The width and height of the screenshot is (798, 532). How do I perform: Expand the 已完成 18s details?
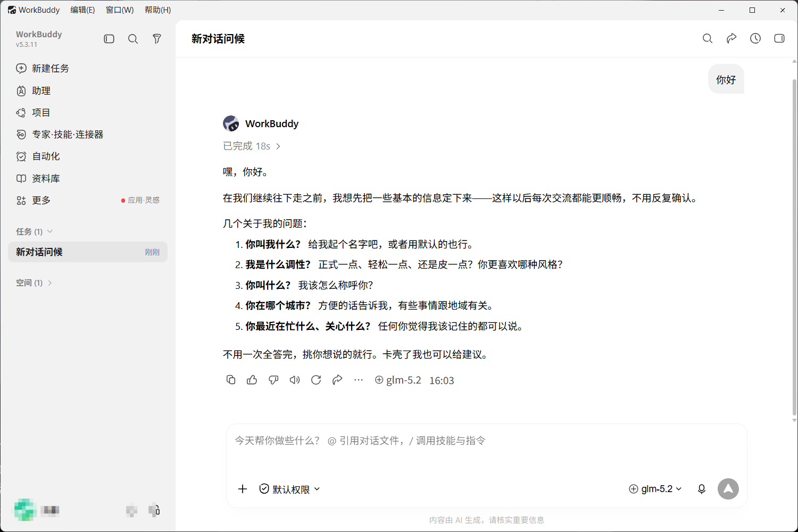[252, 146]
